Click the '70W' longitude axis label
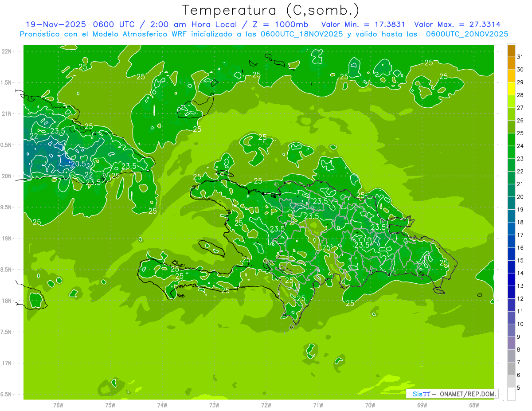Viewport: 532px width, 411px height. pyautogui.click(x=370, y=405)
